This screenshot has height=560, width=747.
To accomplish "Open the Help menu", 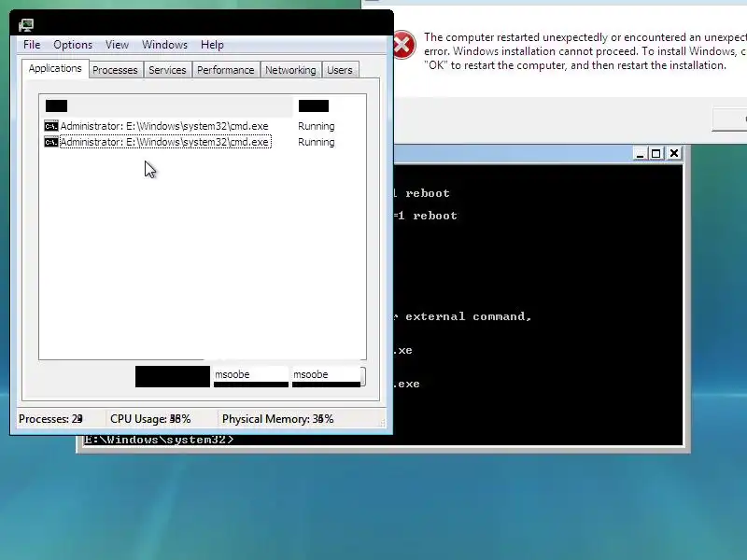I will (212, 45).
